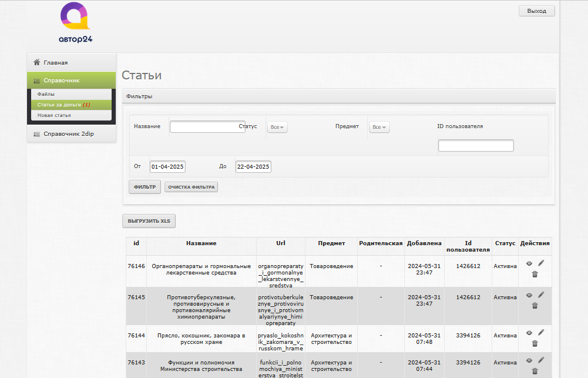This screenshot has height=378, width=588.
Task: Edit article 76146 with pencil icon
Action: 541,263
